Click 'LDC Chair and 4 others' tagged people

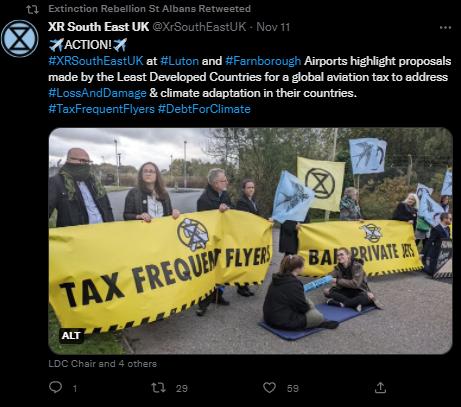point(102,364)
